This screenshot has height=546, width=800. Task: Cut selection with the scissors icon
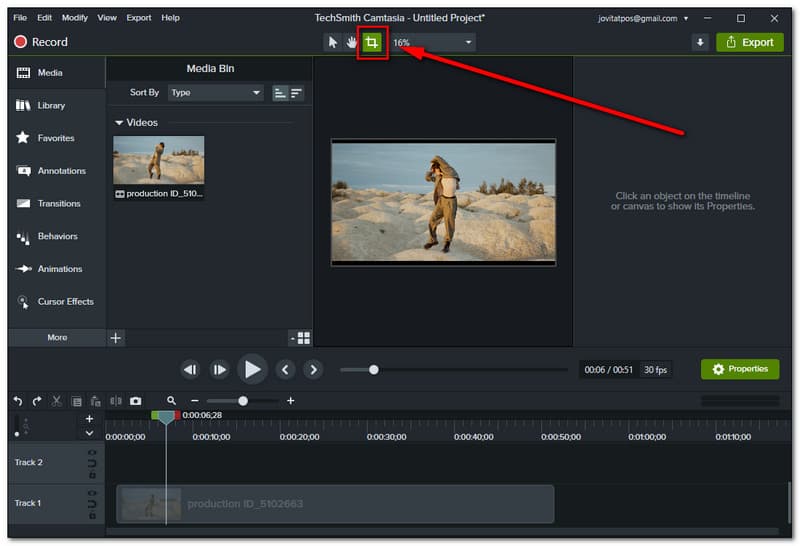point(57,401)
